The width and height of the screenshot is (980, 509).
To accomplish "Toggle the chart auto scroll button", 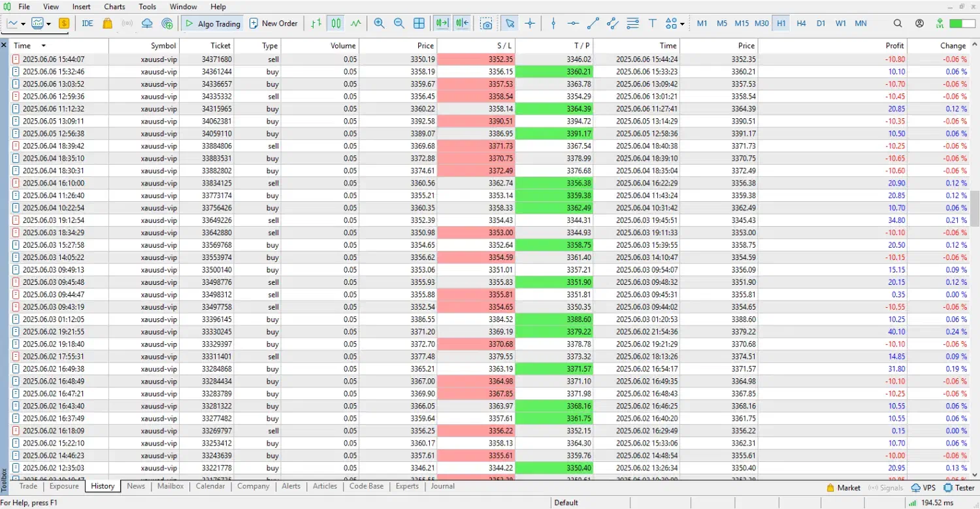I will pyautogui.click(x=442, y=24).
